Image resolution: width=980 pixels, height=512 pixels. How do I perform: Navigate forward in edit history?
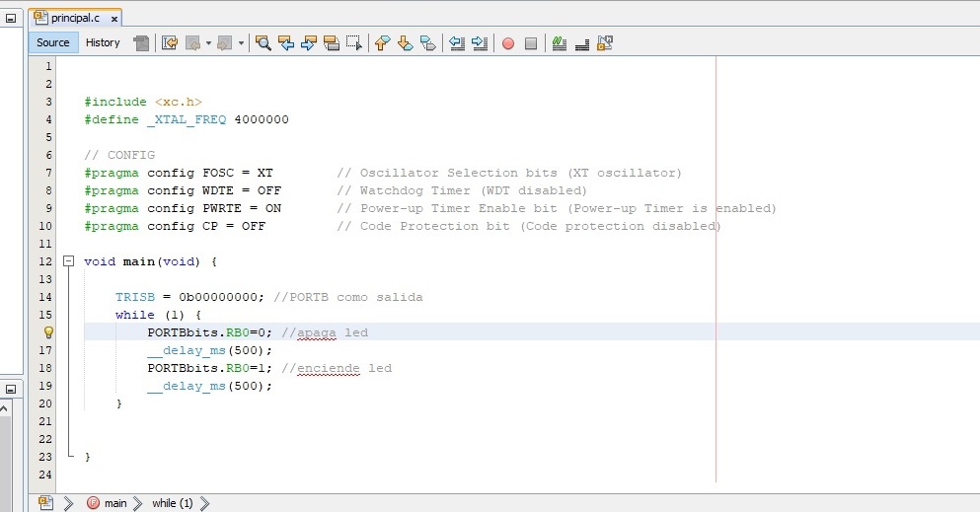(224, 43)
